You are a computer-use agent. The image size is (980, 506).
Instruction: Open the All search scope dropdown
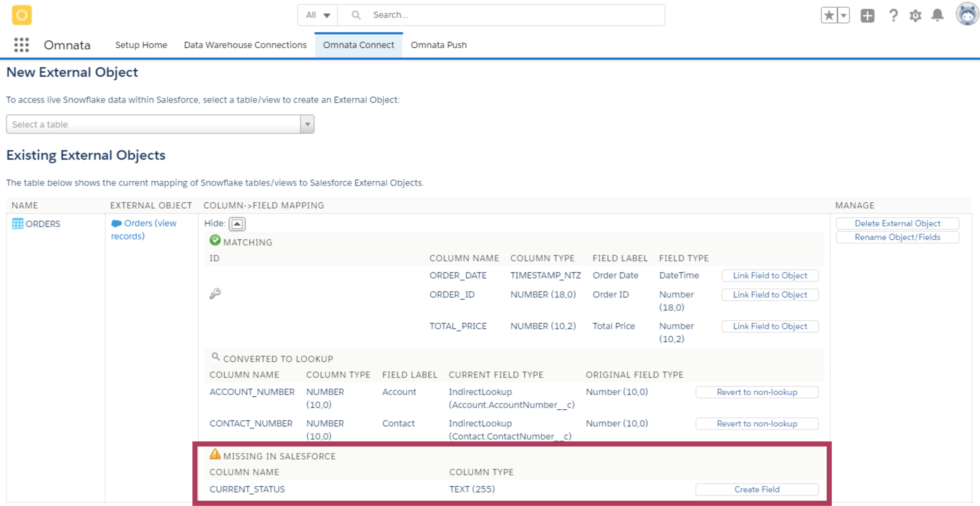(x=318, y=15)
